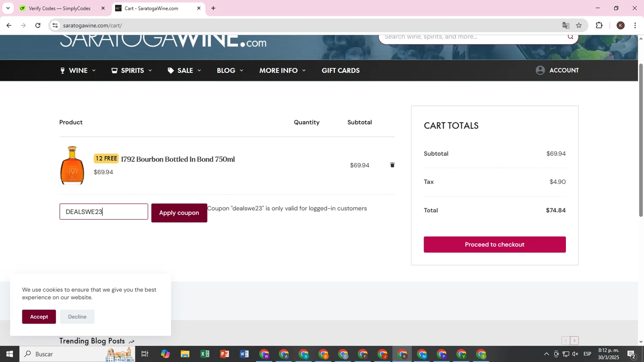Click the 1792 Bourbon bottle thumbnail
The height and width of the screenshot is (362, 644).
tap(72, 166)
